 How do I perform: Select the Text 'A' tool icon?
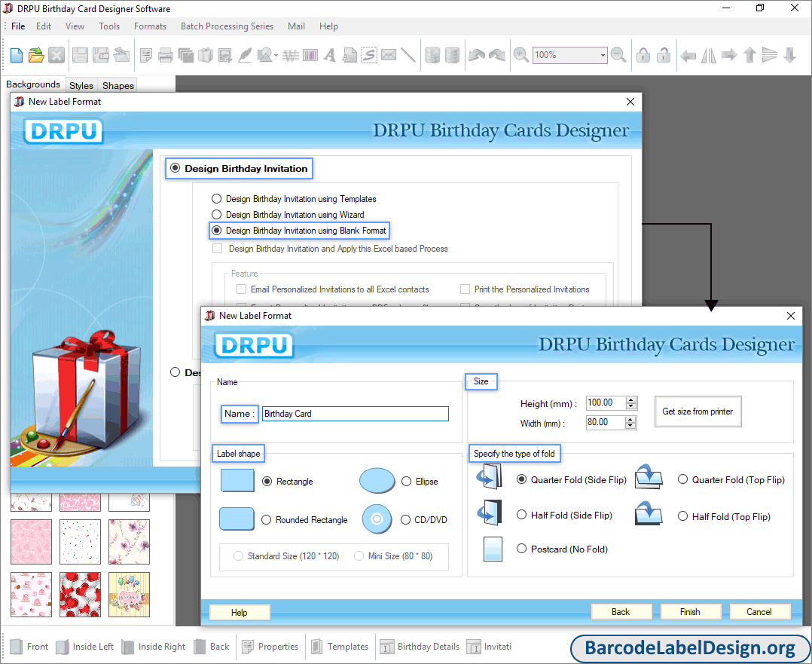(x=330, y=55)
